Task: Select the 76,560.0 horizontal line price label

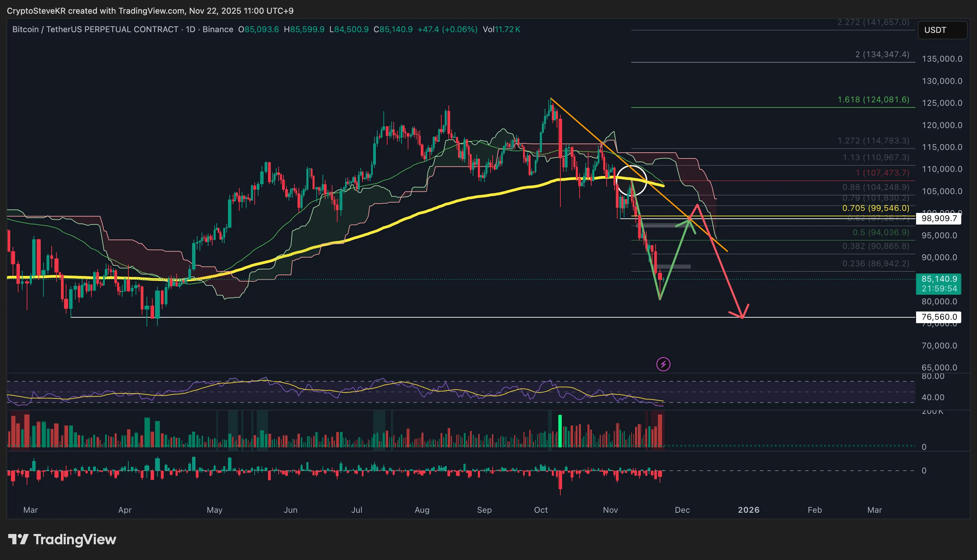Action: point(939,317)
